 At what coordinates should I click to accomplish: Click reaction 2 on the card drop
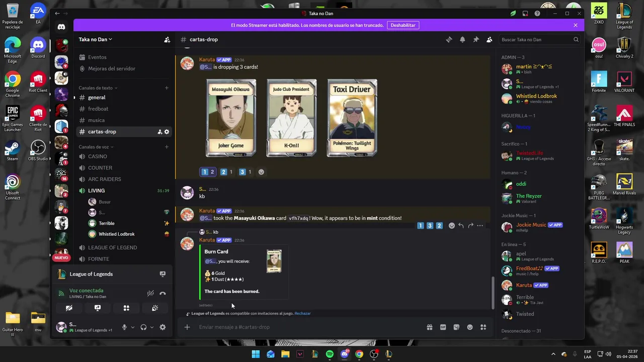click(x=227, y=172)
